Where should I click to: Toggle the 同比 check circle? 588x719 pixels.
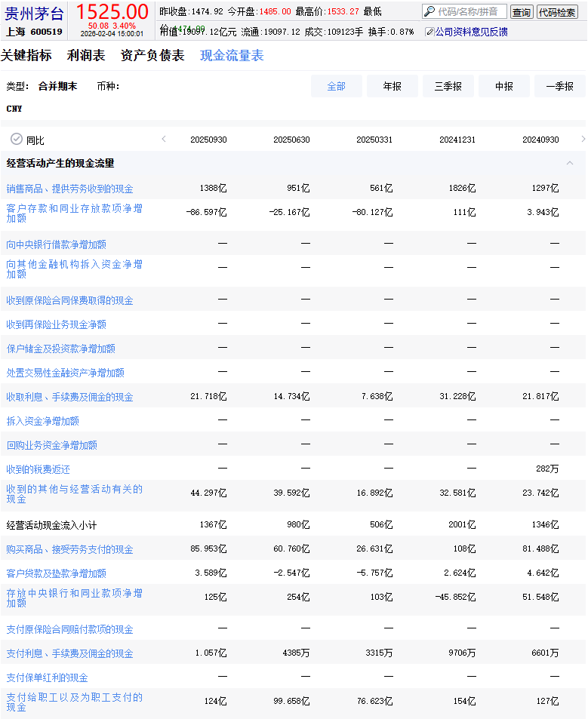tap(17, 140)
